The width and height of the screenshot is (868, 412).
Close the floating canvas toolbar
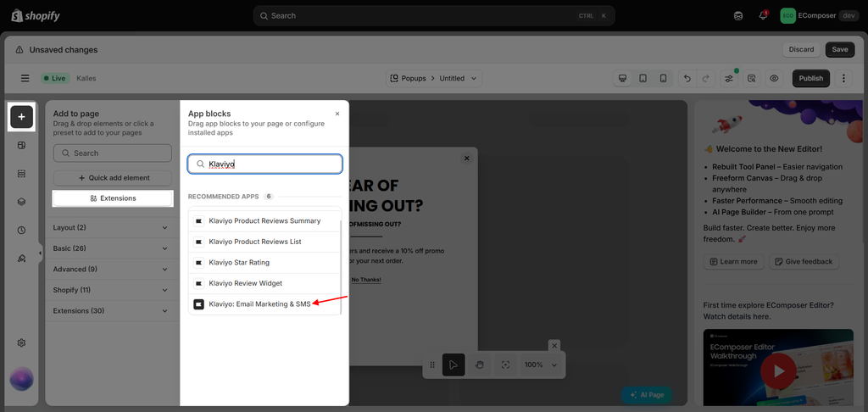click(x=554, y=345)
